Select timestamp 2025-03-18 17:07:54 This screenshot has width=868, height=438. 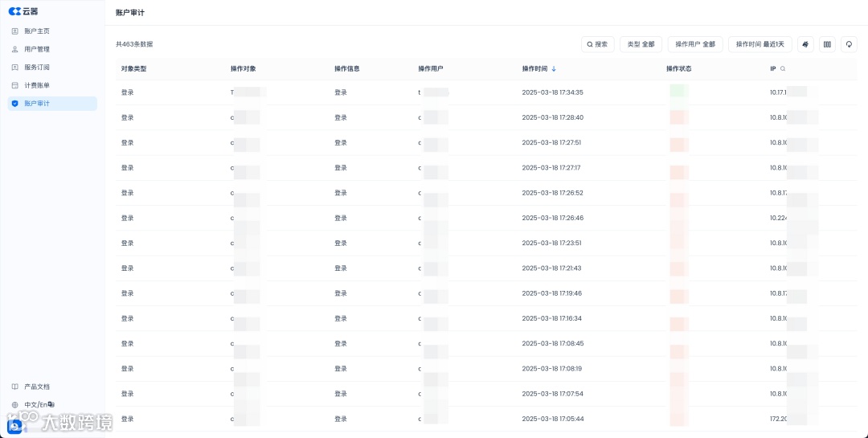point(552,394)
